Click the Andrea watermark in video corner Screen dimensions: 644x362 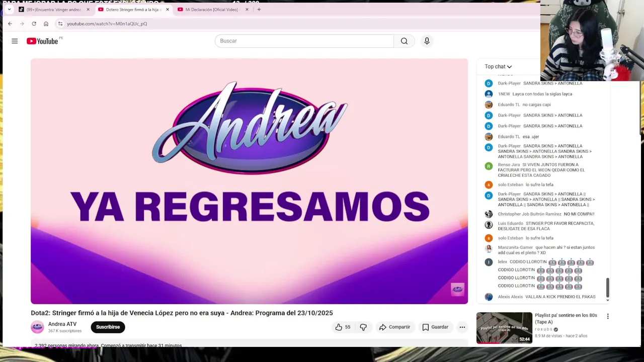457,289
